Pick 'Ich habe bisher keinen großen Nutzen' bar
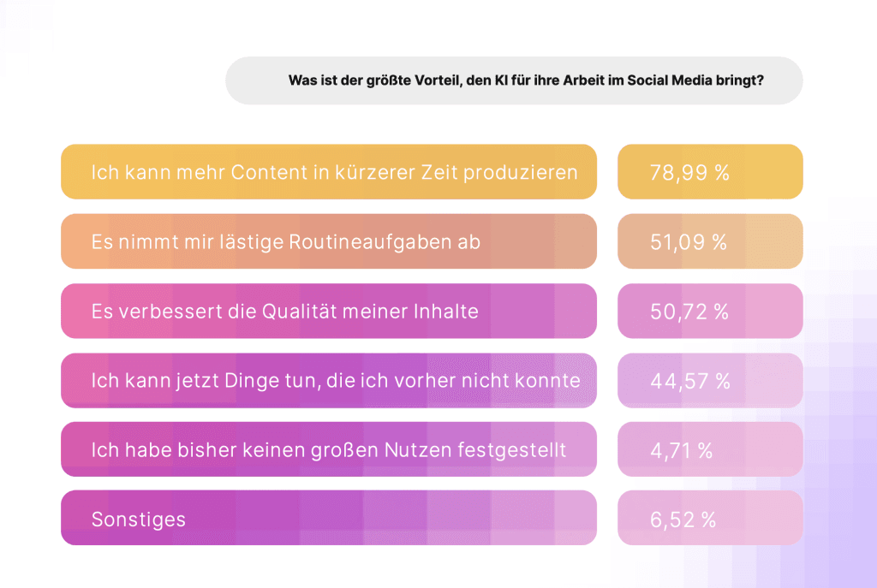 click(x=328, y=449)
